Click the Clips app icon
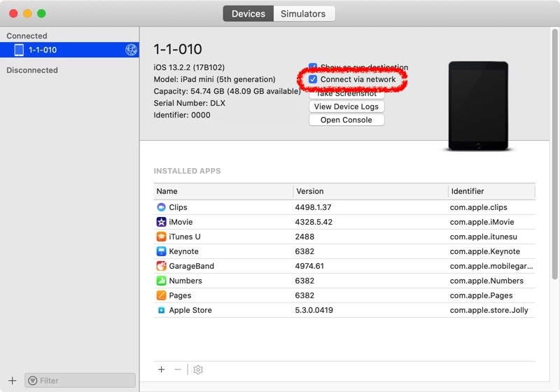 pos(161,207)
